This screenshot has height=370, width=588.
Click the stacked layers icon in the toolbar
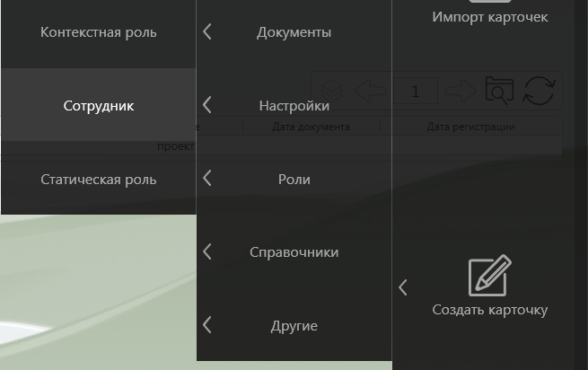(331, 91)
